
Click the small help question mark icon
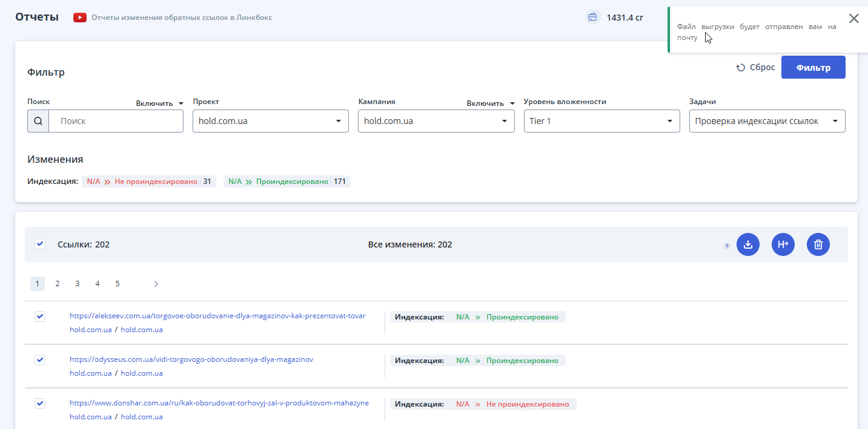coord(727,246)
